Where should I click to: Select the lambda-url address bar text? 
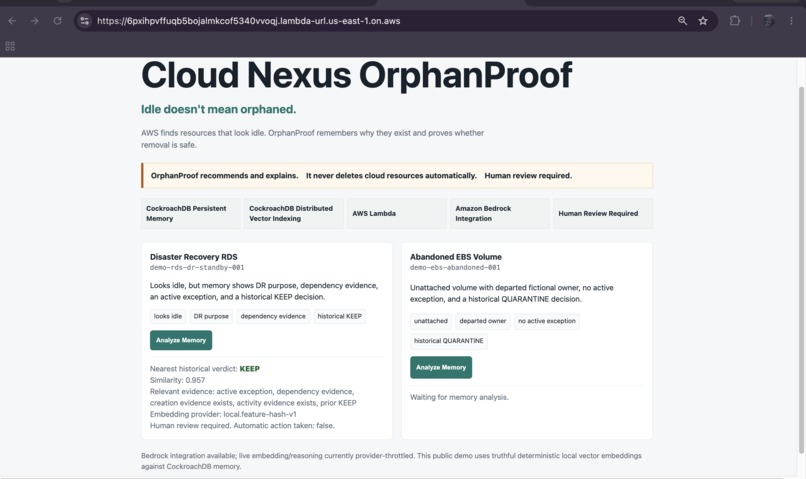coord(248,21)
